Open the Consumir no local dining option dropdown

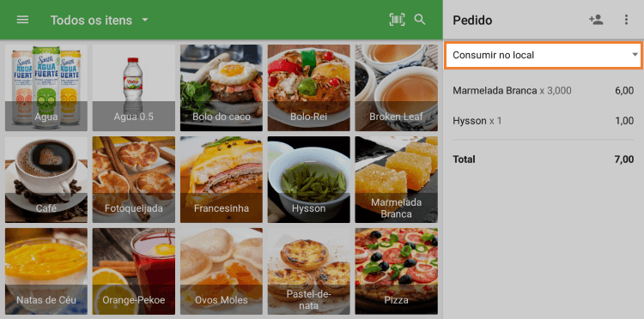click(x=543, y=55)
